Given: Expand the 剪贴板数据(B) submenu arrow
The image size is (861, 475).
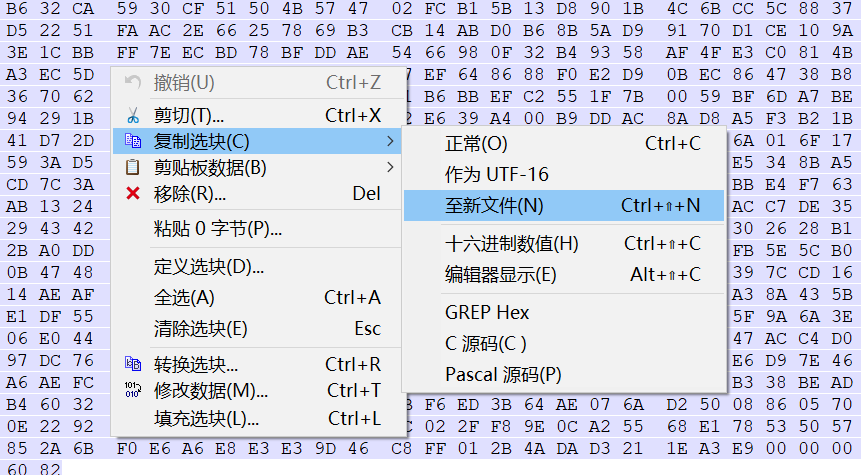Looking at the screenshot, I should click(x=389, y=167).
